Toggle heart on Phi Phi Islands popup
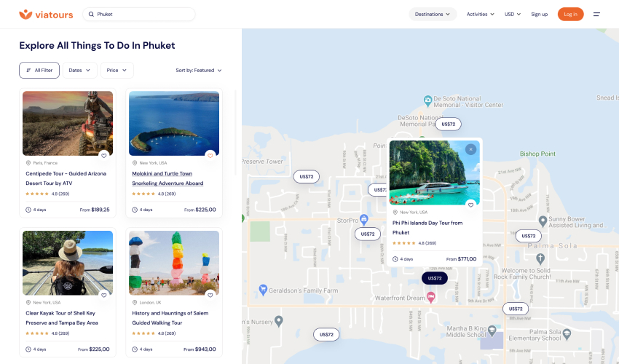Image resolution: width=619 pixels, height=364 pixels. pos(470,205)
